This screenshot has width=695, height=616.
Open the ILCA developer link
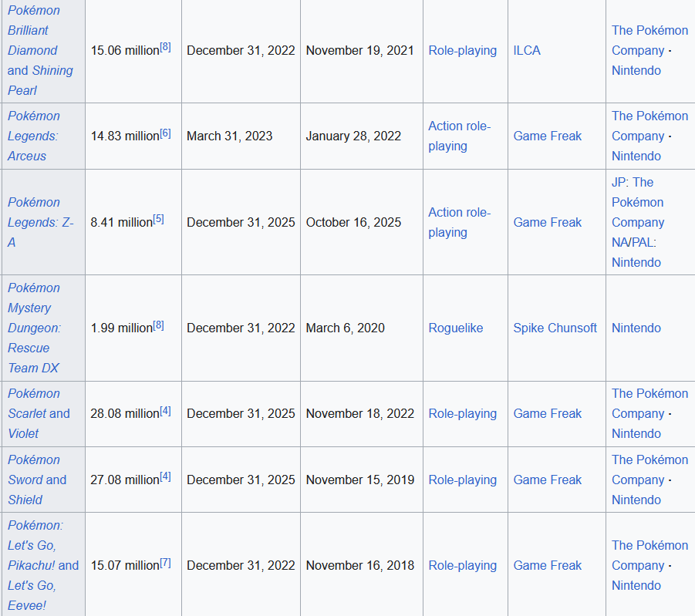tap(527, 51)
